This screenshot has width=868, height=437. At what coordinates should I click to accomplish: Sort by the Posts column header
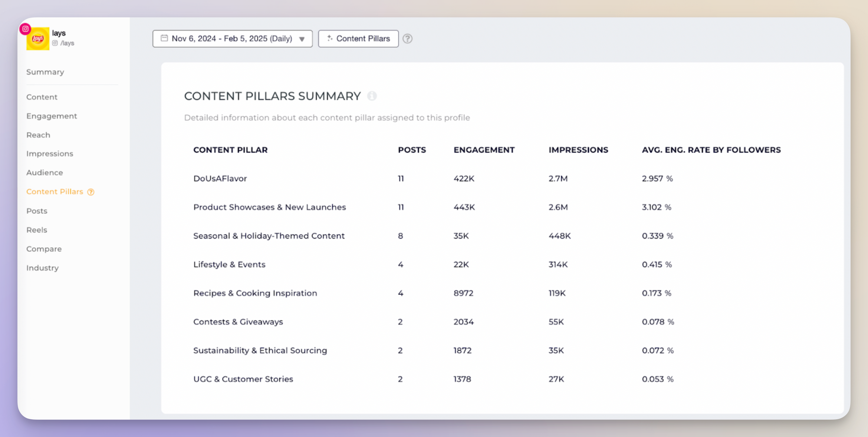pyautogui.click(x=412, y=150)
